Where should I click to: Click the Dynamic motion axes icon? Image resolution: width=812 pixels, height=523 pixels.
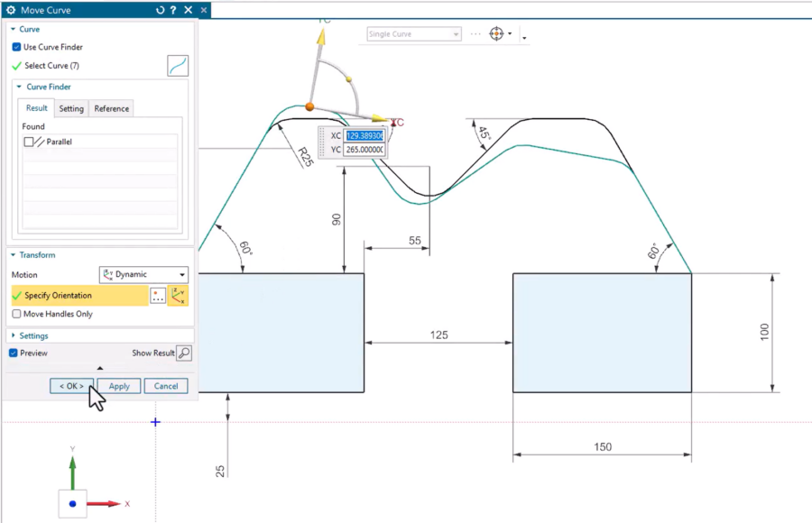pyautogui.click(x=109, y=274)
